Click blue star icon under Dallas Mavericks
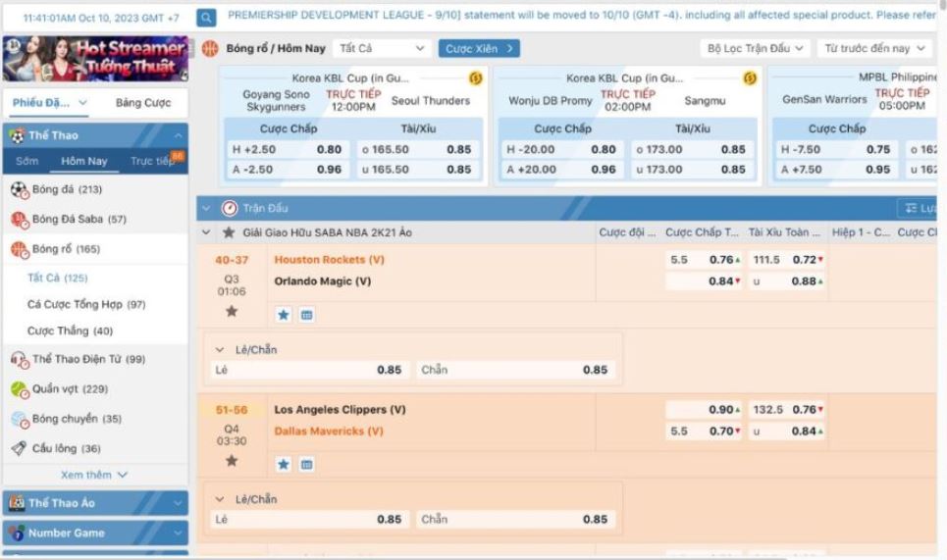 click(x=284, y=465)
